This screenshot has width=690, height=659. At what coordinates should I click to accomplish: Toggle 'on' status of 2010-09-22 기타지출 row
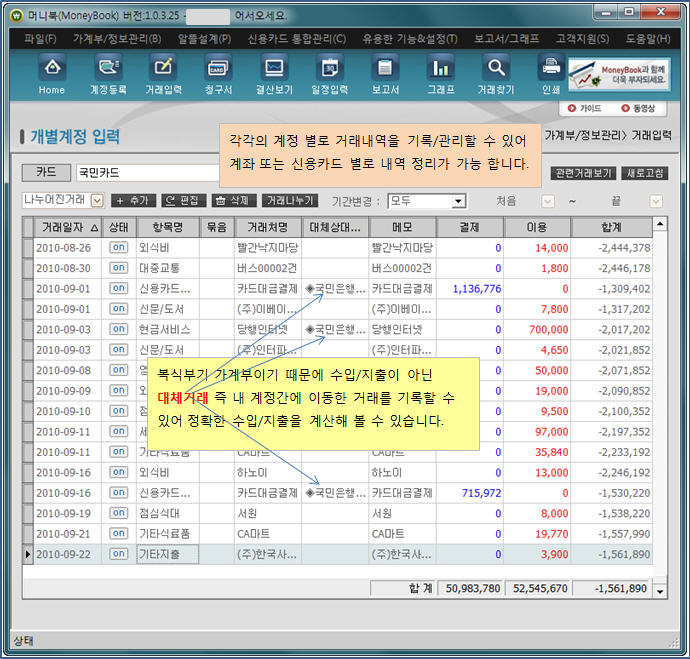(118, 554)
